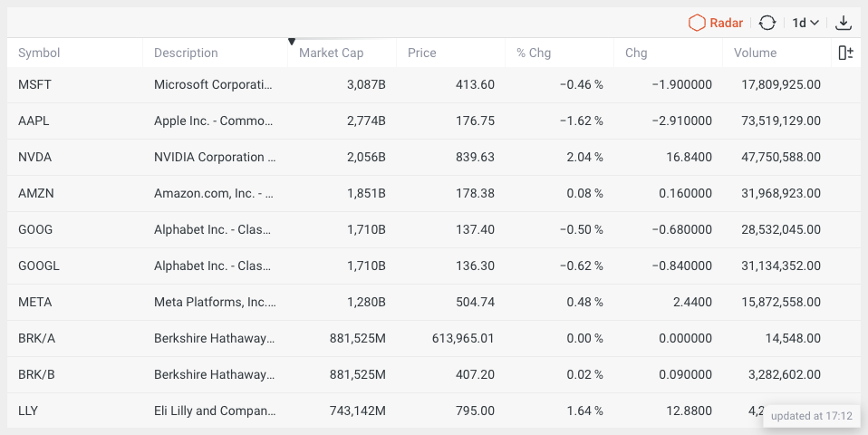Select the MSFT symbol
Image resolution: width=868 pixels, height=435 pixels.
tap(34, 84)
